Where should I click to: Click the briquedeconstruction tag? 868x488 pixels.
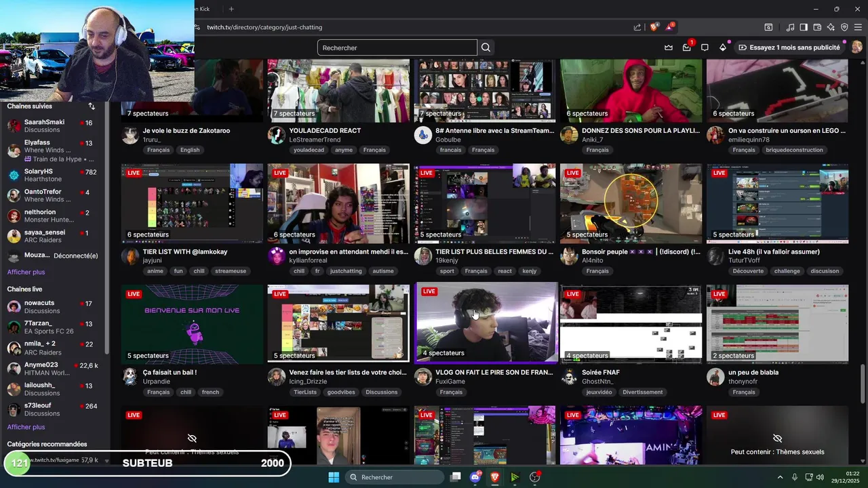(x=794, y=150)
